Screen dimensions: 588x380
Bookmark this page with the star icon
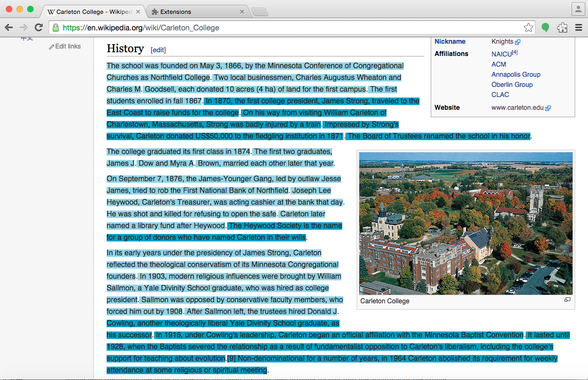(528, 28)
